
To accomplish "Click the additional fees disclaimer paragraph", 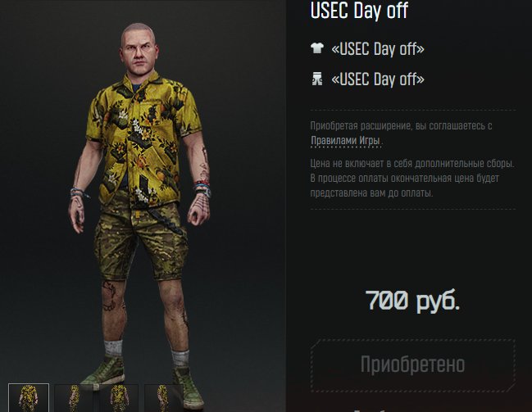I will [x=412, y=179].
